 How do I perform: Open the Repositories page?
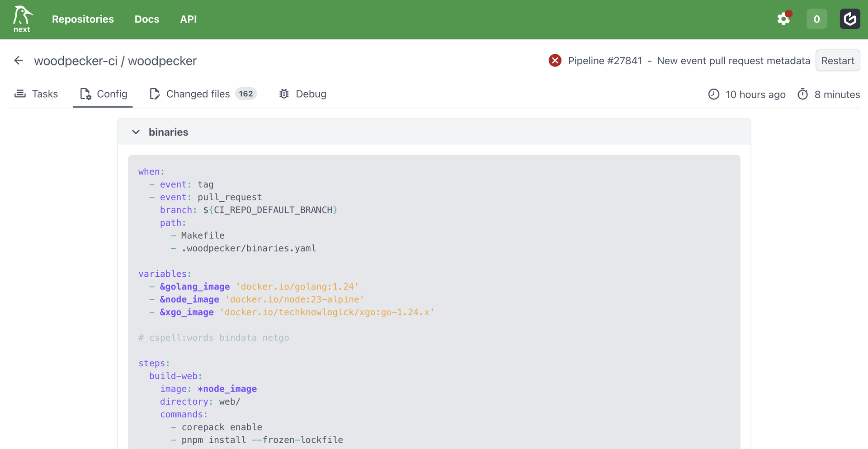pos(83,19)
